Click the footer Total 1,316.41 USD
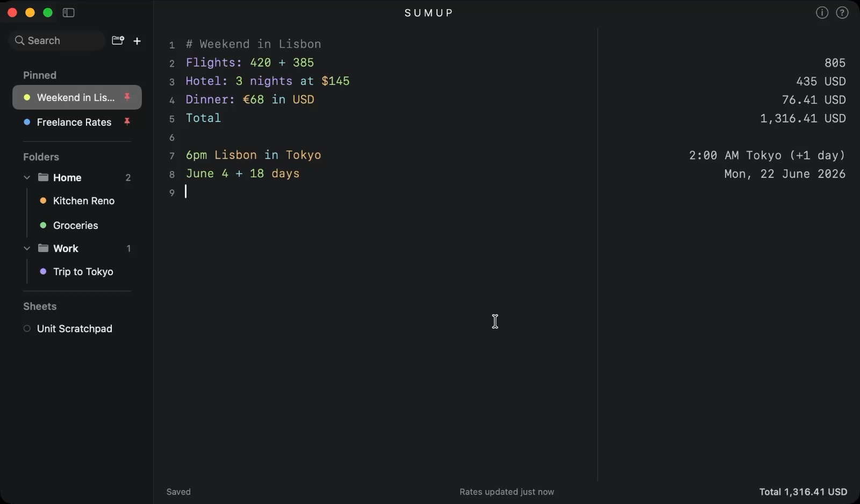 point(803,492)
